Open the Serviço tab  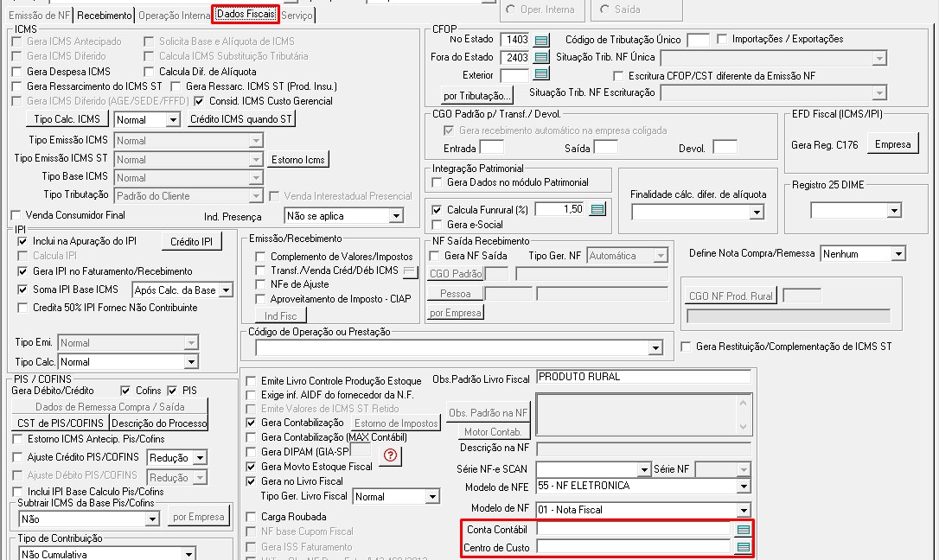point(297,16)
